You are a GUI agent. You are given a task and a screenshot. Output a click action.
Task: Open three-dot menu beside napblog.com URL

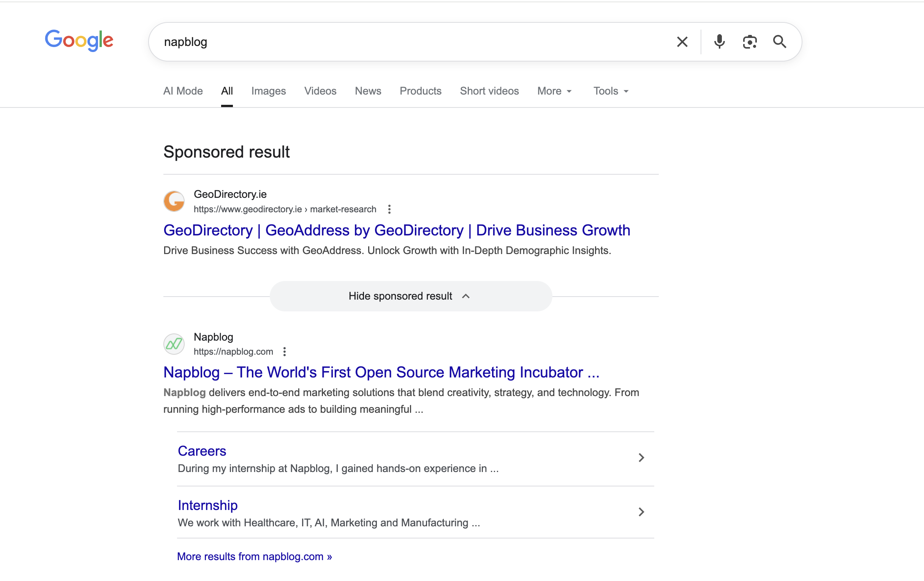284,352
